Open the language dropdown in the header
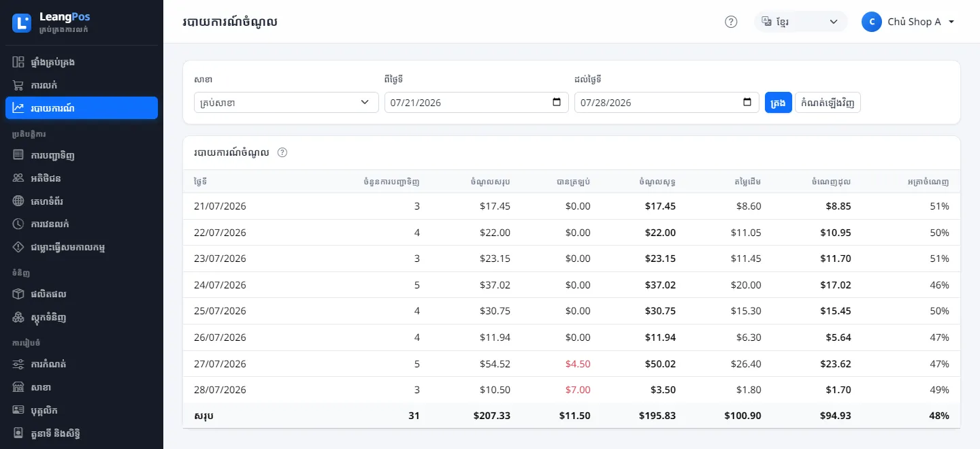The width and height of the screenshot is (980, 449). (x=800, y=22)
